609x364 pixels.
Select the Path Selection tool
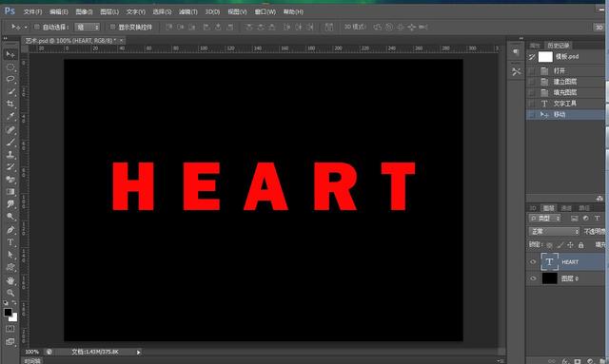[10, 255]
